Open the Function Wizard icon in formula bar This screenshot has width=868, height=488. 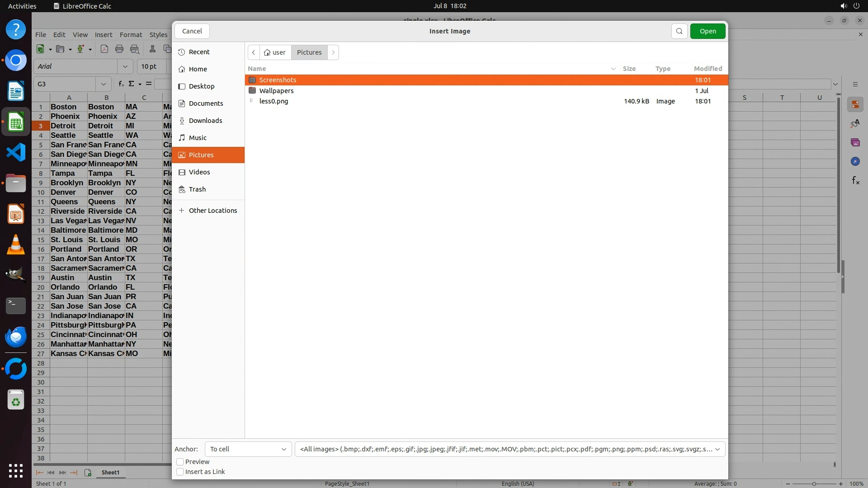[x=121, y=84]
